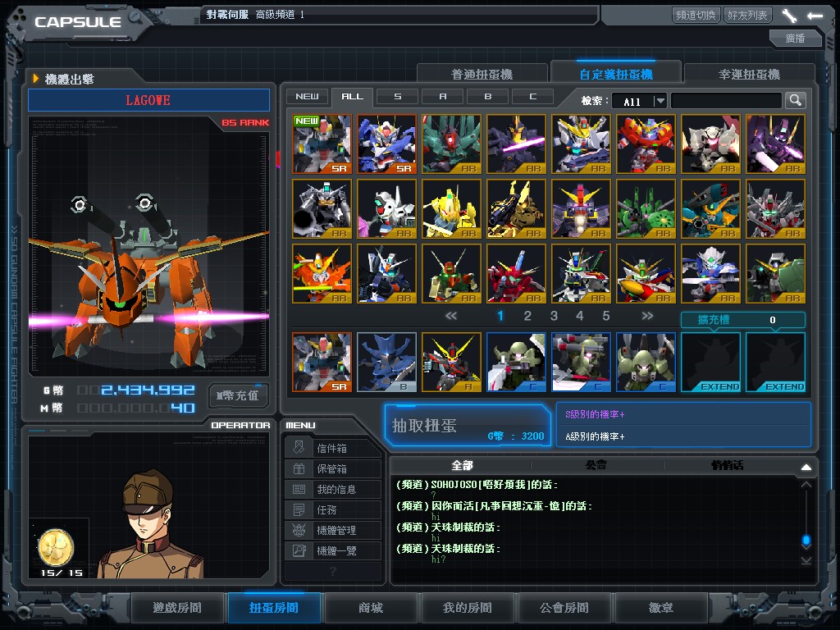Switch to 普通扭蛋機 tab
This screenshot has height=630, width=840.
[x=482, y=75]
